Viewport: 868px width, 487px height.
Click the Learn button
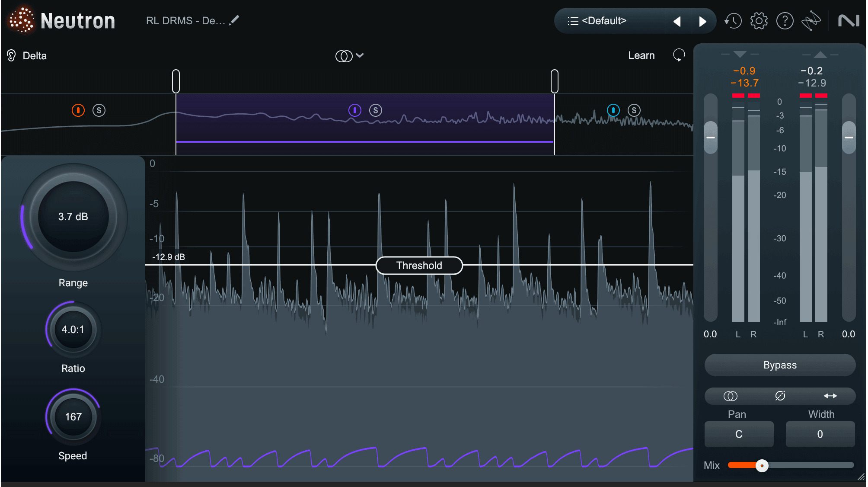[641, 55]
